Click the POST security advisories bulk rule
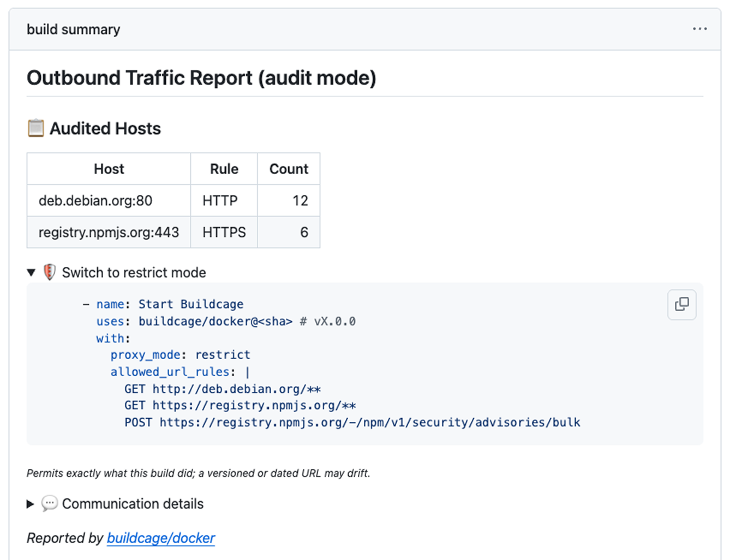The width and height of the screenshot is (730, 560). [353, 422]
